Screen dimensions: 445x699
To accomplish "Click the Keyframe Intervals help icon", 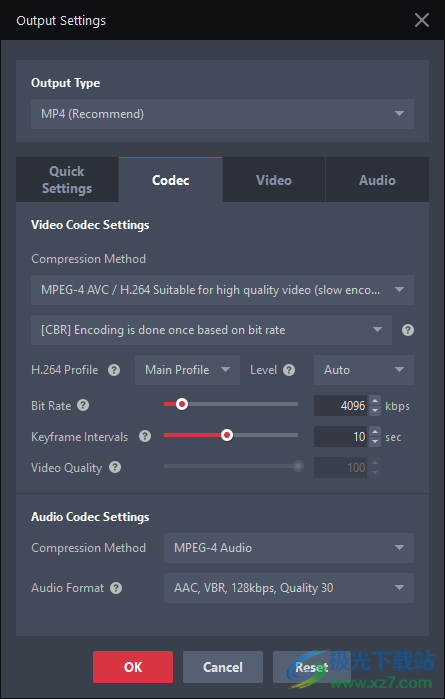I will coord(145,436).
